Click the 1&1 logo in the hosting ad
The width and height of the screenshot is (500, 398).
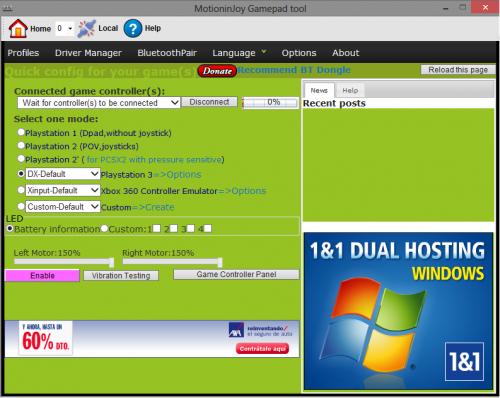[x=464, y=361]
